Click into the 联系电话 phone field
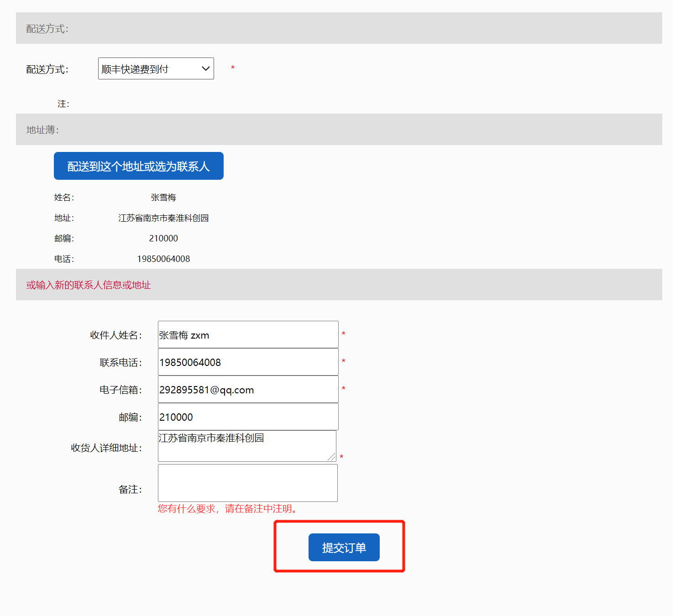 [x=248, y=362]
